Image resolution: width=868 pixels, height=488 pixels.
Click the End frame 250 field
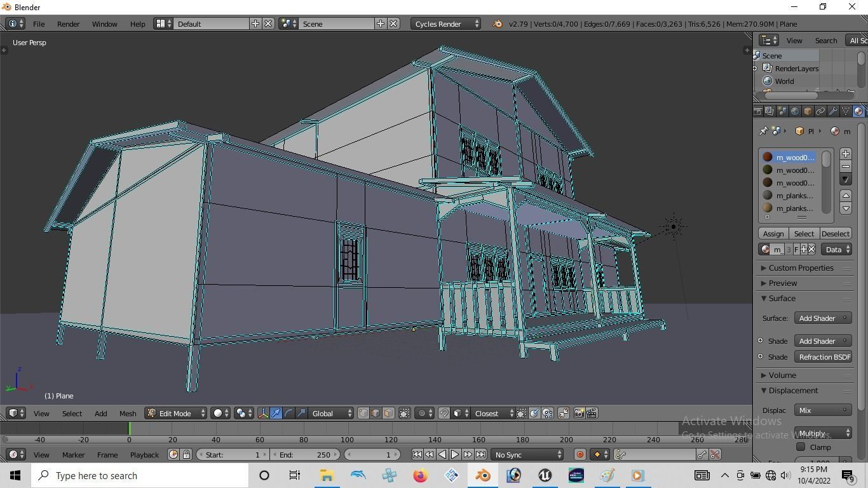[x=305, y=454]
